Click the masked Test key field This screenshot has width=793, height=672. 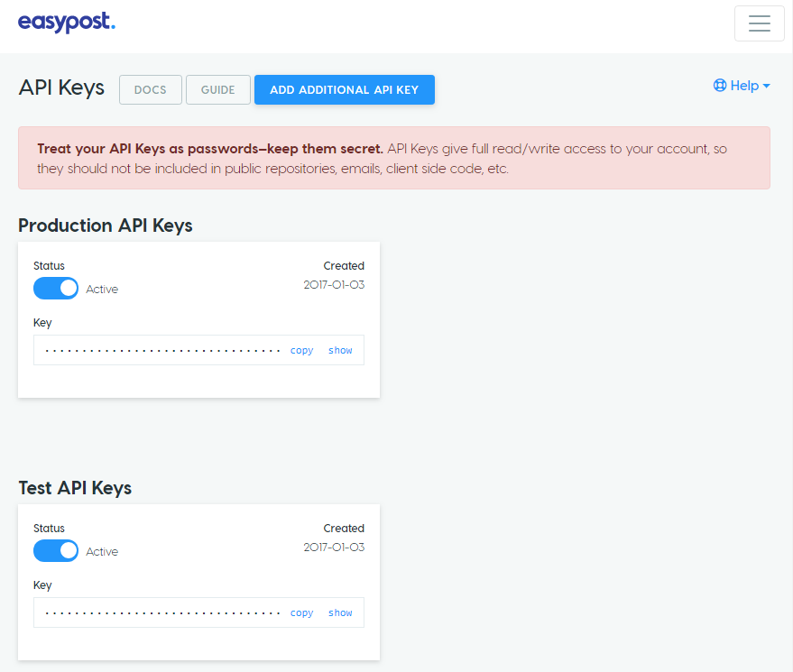162,613
